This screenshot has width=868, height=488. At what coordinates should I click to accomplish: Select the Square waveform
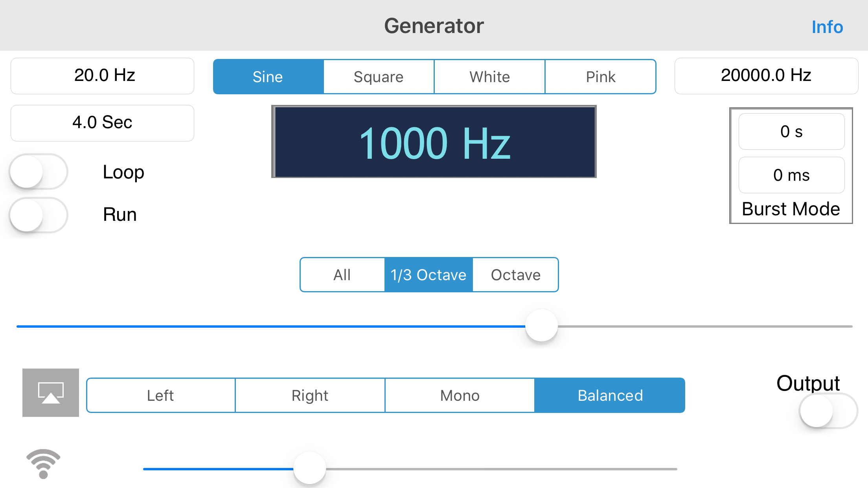coord(379,77)
